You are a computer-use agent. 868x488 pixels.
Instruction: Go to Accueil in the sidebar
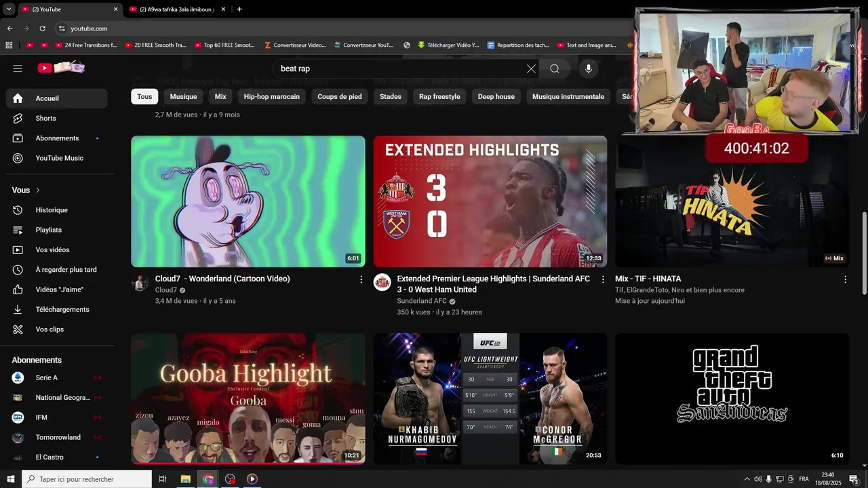point(57,98)
